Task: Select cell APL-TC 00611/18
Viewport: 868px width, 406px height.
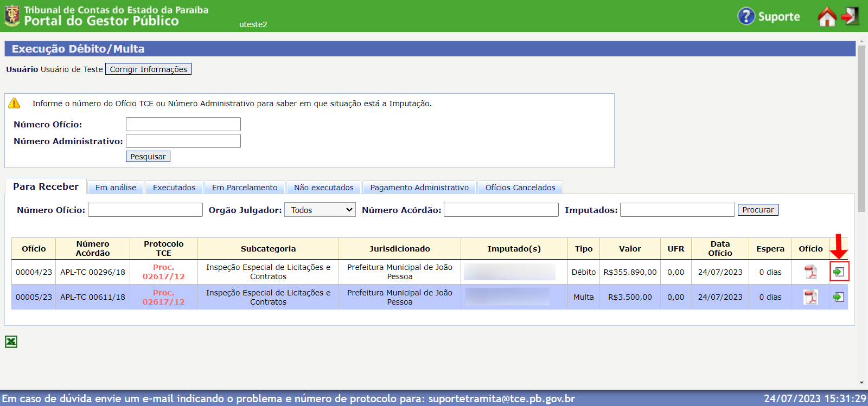Action: pyautogui.click(x=93, y=297)
